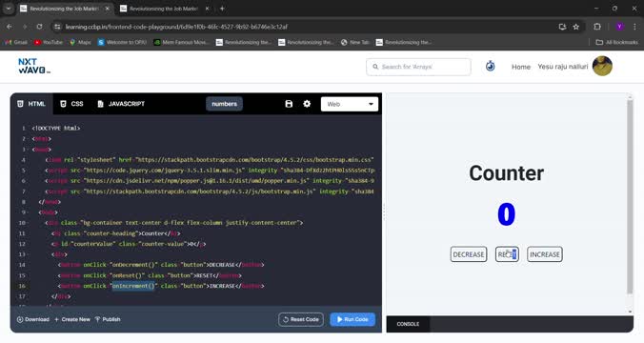Click the install app icon in address bar
The height and width of the screenshot is (343, 644).
click(x=562, y=27)
